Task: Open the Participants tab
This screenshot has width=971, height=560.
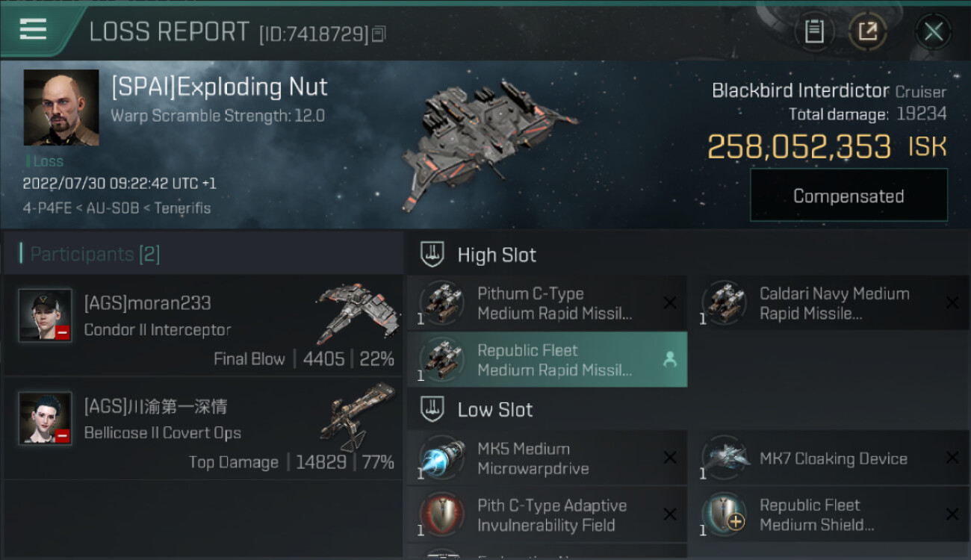Action: (95, 254)
